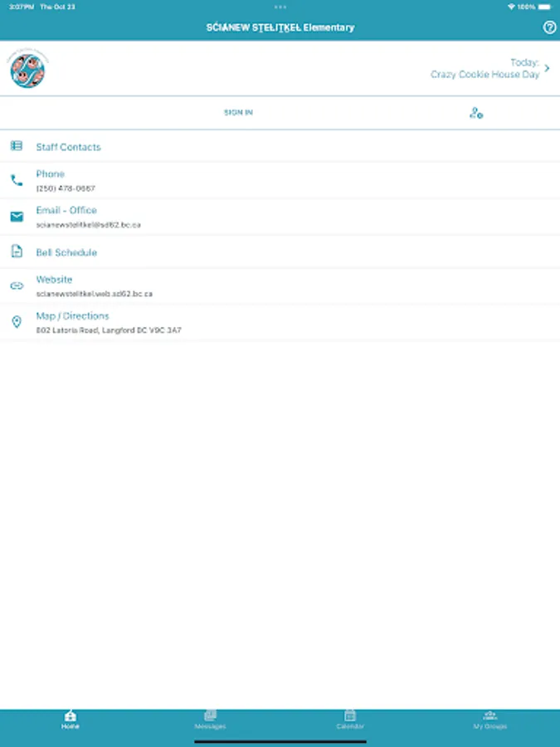Switch to the Home tab
560x747 pixels.
pyautogui.click(x=70, y=720)
